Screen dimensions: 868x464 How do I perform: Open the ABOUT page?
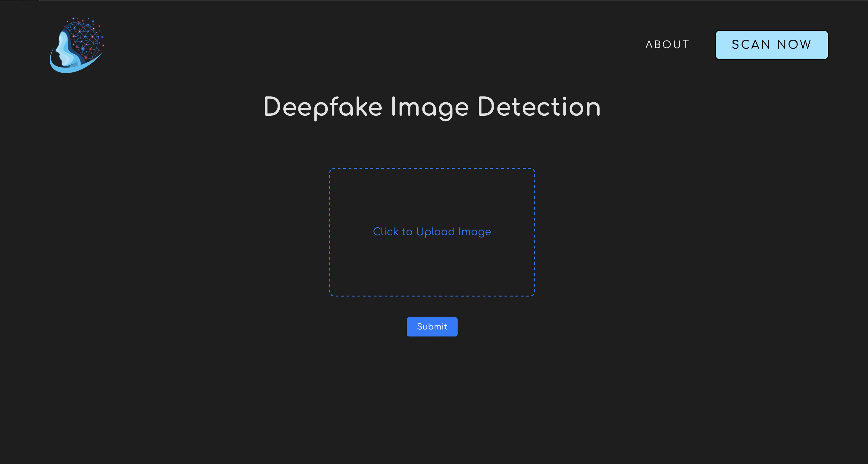(x=667, y=45)
